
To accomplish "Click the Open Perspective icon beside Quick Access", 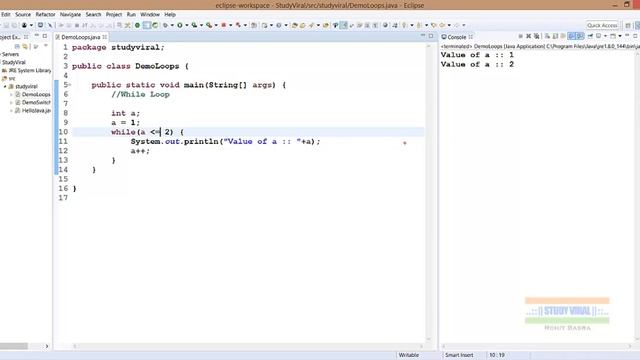I will (x=628, y=25).
